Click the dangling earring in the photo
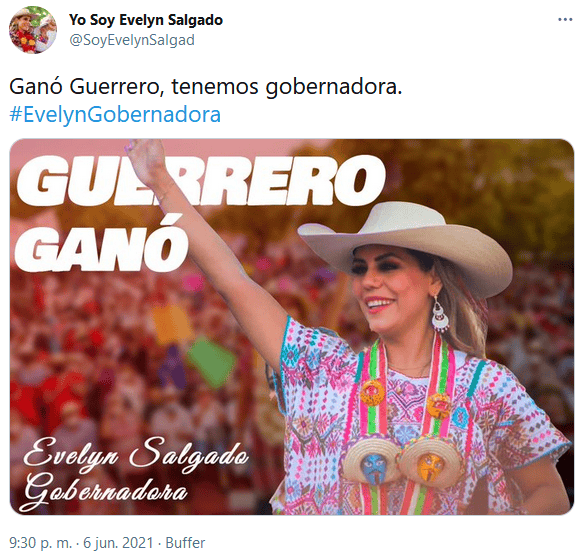 (439, 315)
